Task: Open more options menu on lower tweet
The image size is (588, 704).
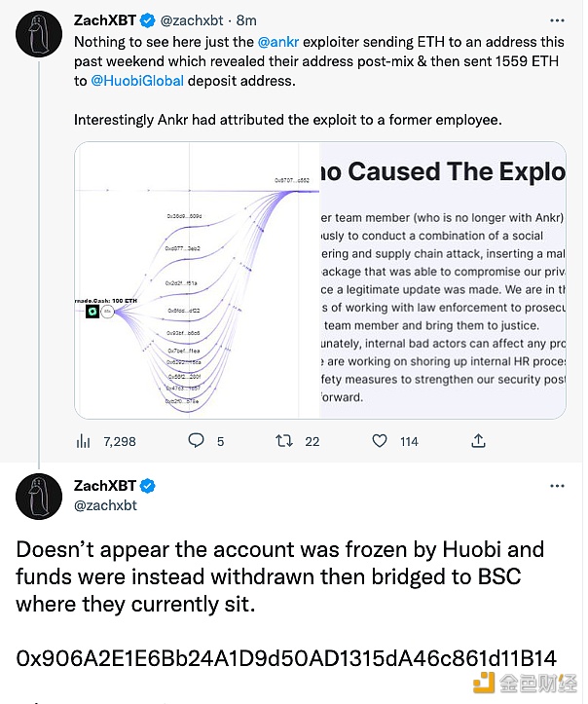Action: point(557,485)
